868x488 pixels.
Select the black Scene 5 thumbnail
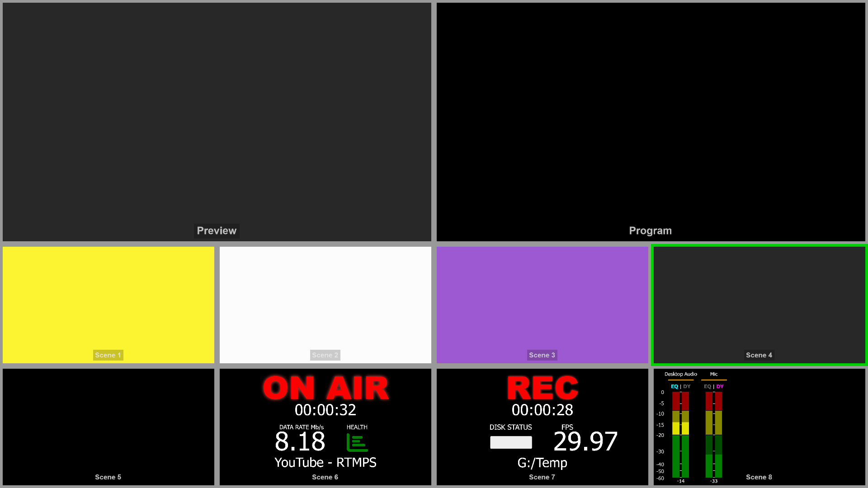click(108, 427)
